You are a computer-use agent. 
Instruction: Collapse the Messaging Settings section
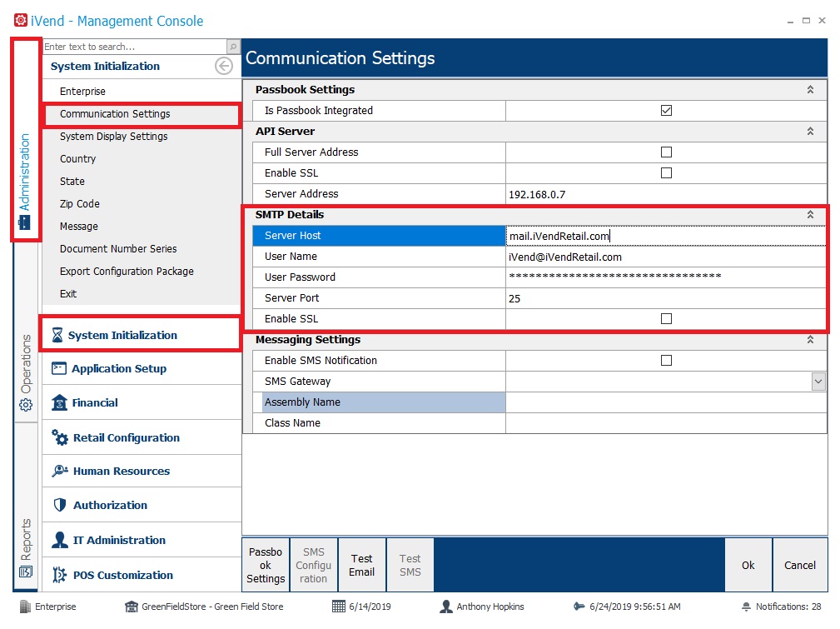pyautogui.click(x=811, y=339)
